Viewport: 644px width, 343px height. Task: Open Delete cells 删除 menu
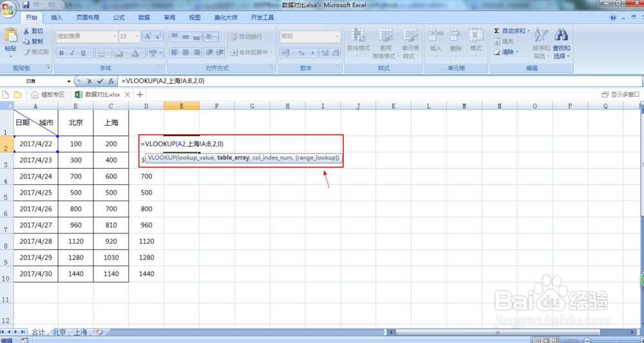pos(455,43)
